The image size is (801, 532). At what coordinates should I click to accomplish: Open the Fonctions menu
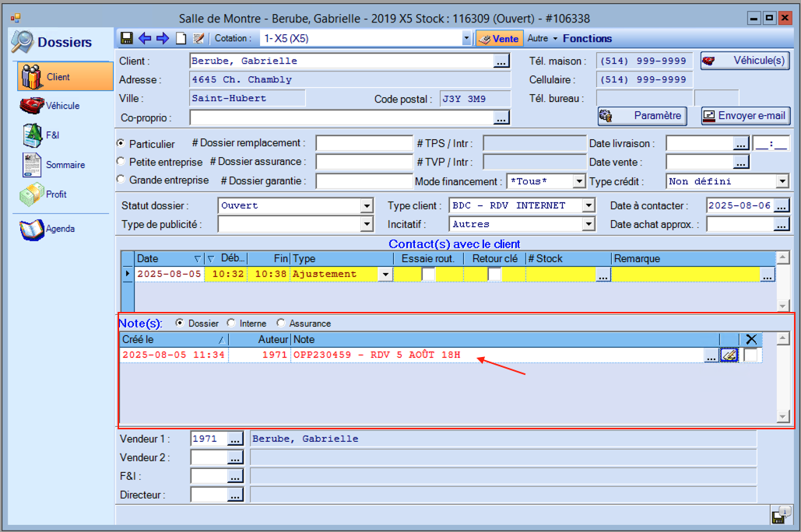point(587,38)
